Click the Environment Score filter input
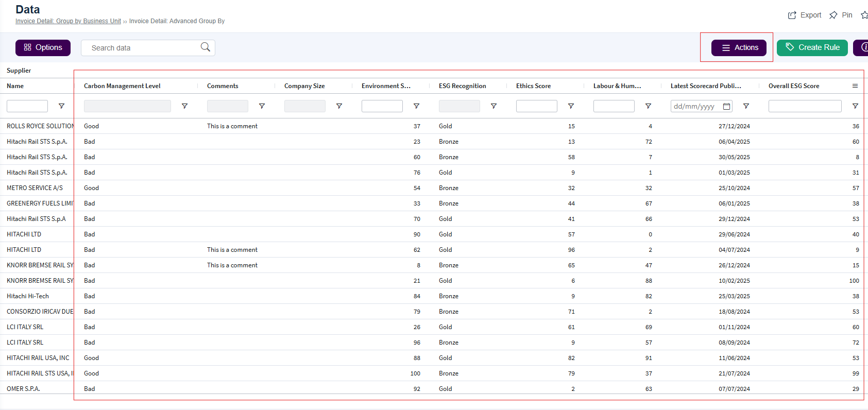 click(x=382, y=106)
